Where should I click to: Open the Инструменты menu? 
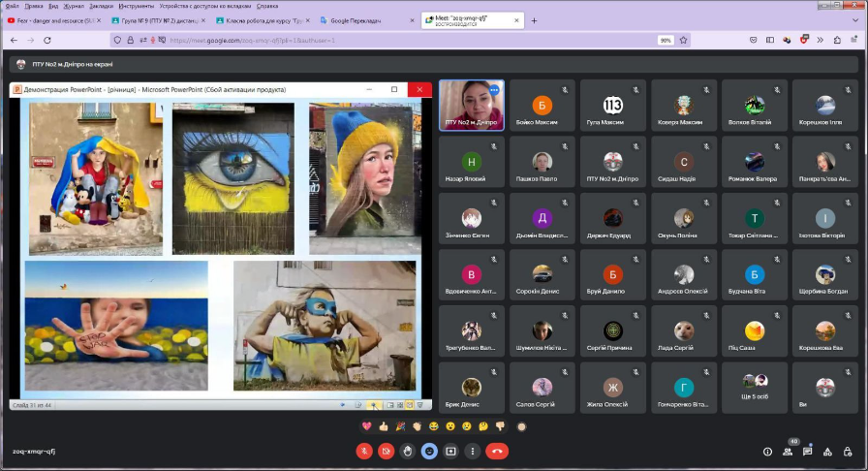pos(137,6)
